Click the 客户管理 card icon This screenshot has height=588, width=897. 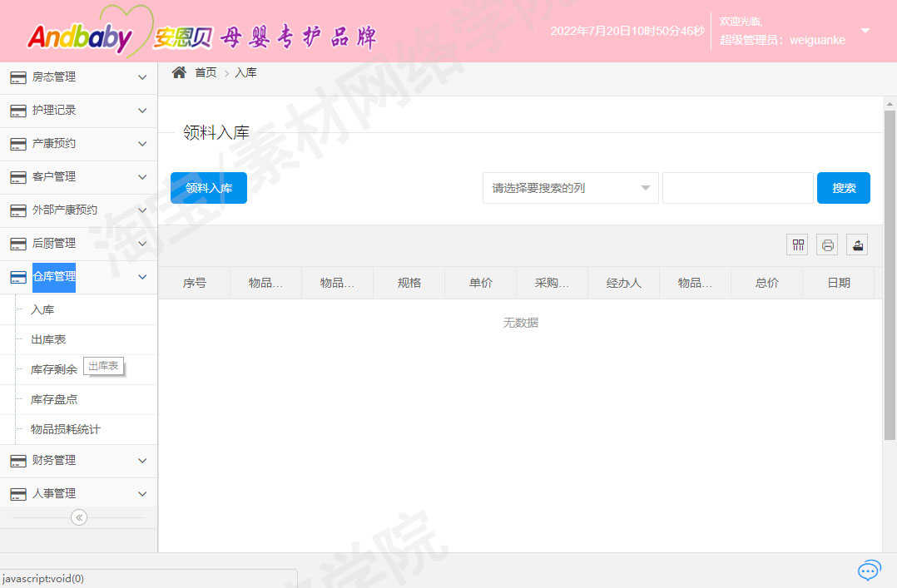[x=18, y=177]
